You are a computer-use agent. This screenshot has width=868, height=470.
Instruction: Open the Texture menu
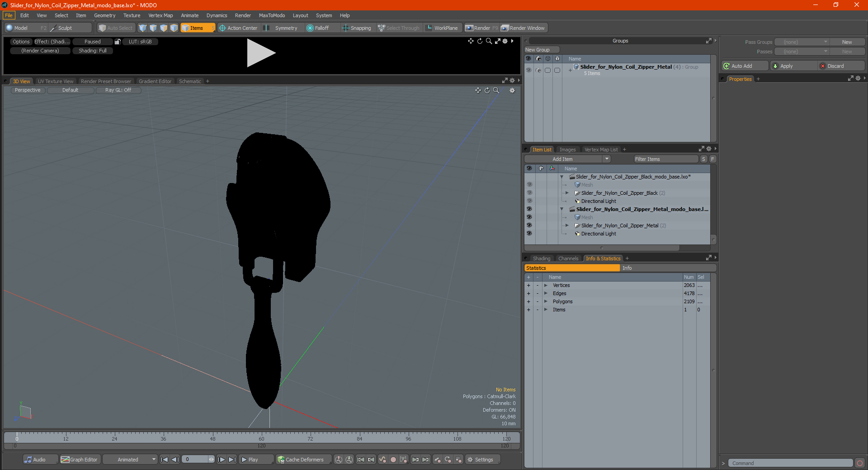tap(132, 15)
